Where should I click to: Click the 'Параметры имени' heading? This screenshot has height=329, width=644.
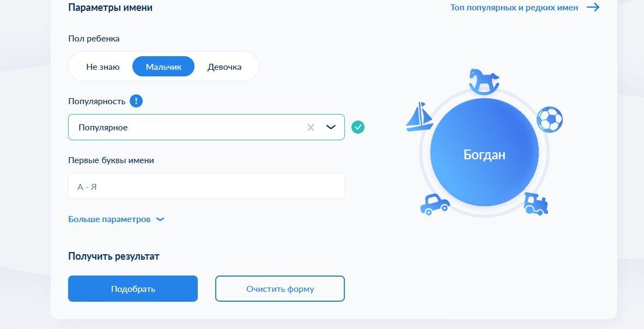pos(110,8)
